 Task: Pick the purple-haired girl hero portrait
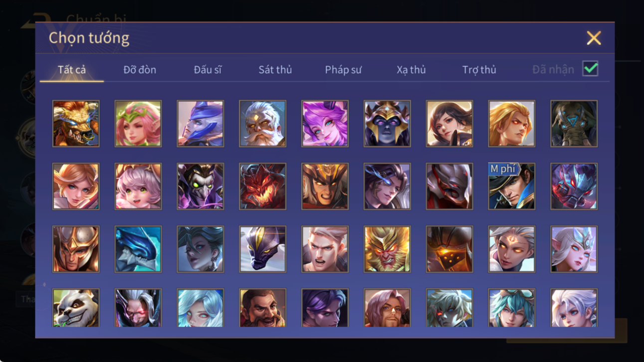(x=325, y=124)
